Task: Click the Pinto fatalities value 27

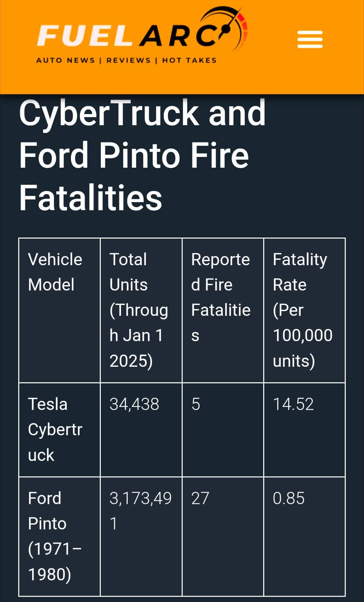Action: click(200, 498)
